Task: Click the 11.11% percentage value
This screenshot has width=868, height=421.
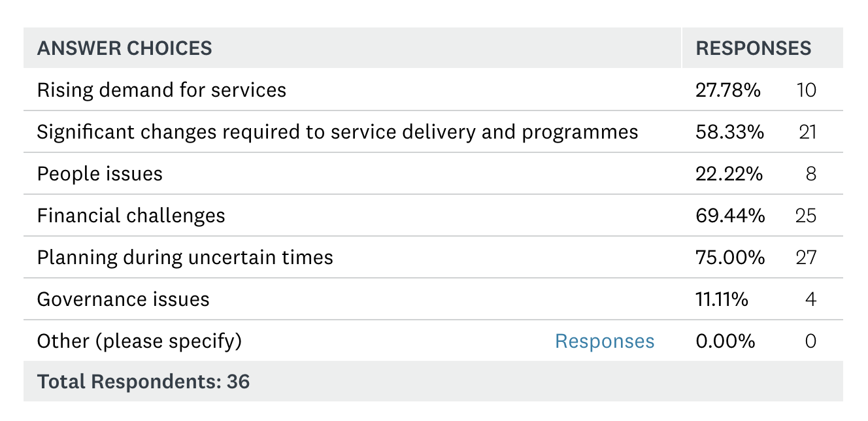Action: click(x=722, y=299)
